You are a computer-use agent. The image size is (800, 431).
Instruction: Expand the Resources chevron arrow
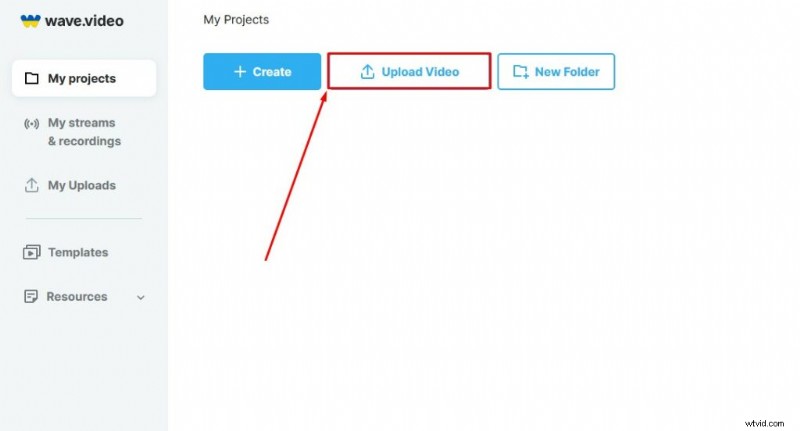[x=141, y=297]
